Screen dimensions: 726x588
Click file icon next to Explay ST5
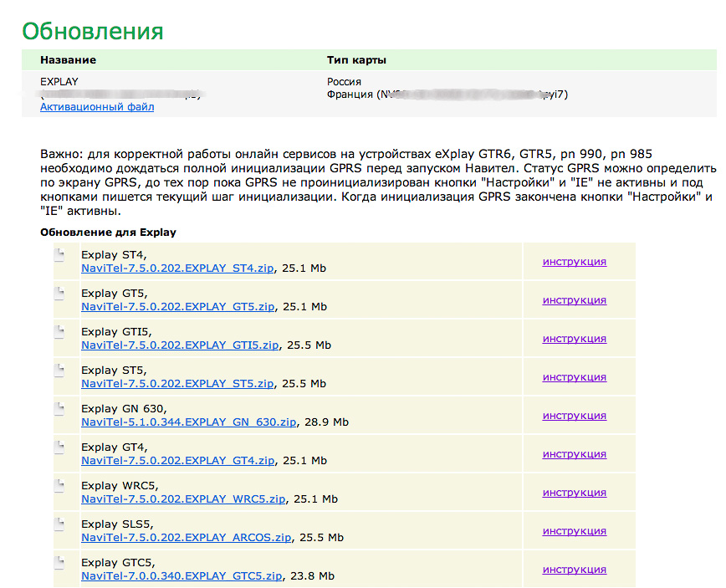tap(59, 371)
